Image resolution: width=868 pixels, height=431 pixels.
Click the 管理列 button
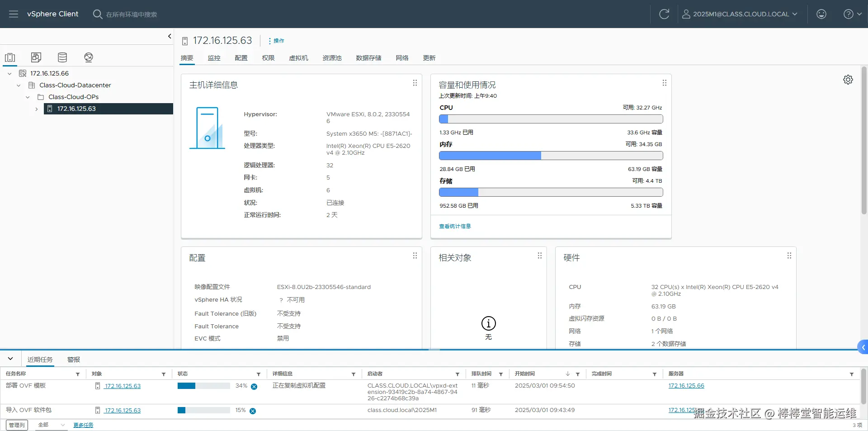click(17, 425)
